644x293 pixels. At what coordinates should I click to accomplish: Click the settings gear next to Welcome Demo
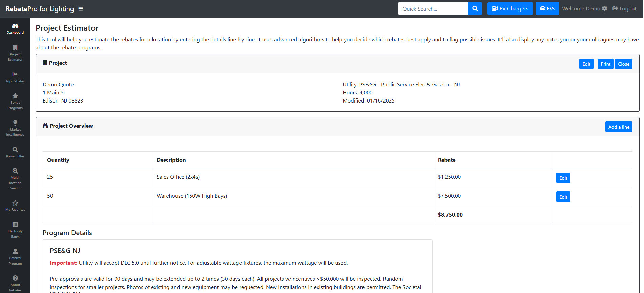pyautogui.click(x=605, y=8)
